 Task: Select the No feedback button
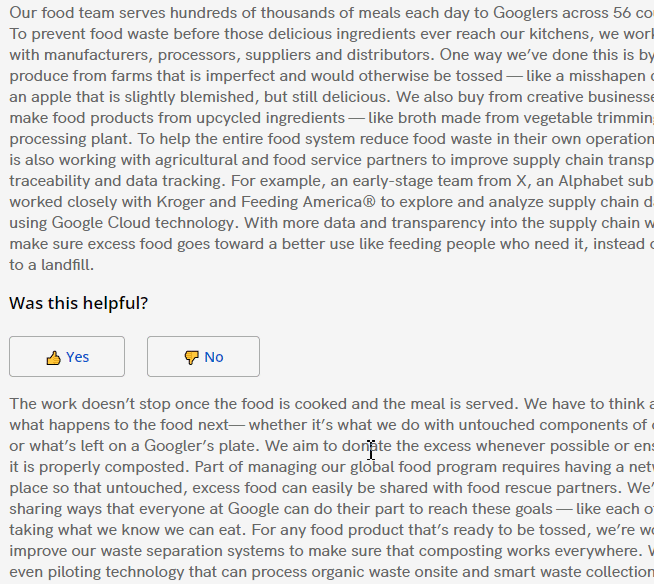[203, 357]
